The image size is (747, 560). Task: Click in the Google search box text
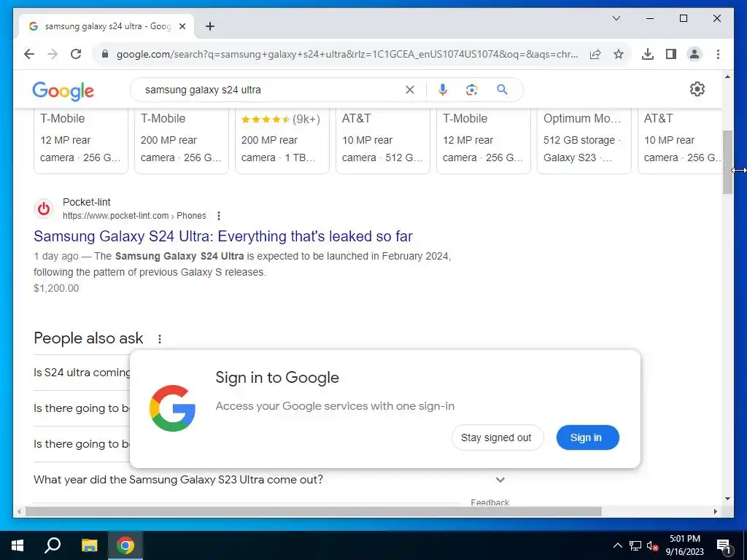[203, 90]
